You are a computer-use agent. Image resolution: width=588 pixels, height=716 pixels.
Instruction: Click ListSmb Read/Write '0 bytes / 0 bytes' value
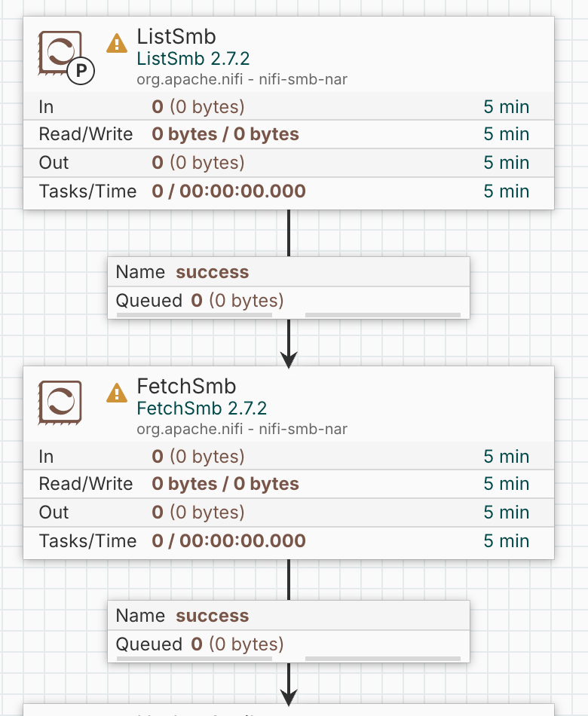tap(225, 134)
